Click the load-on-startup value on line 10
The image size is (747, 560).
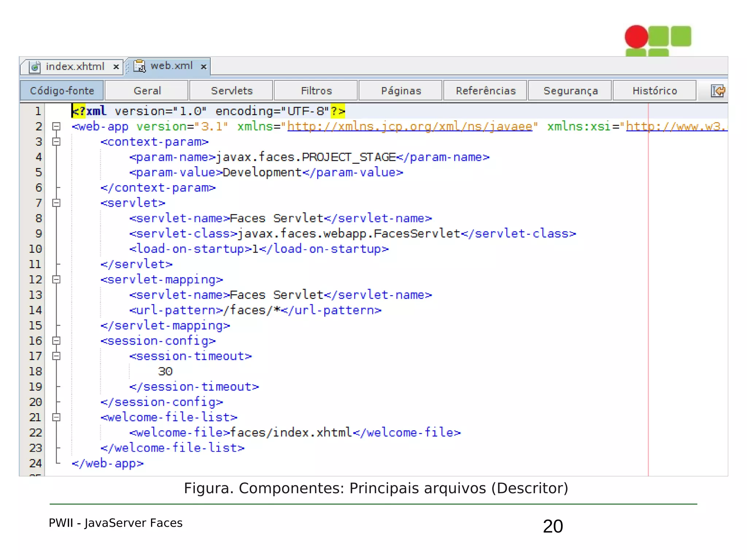[x=255, y=249]
